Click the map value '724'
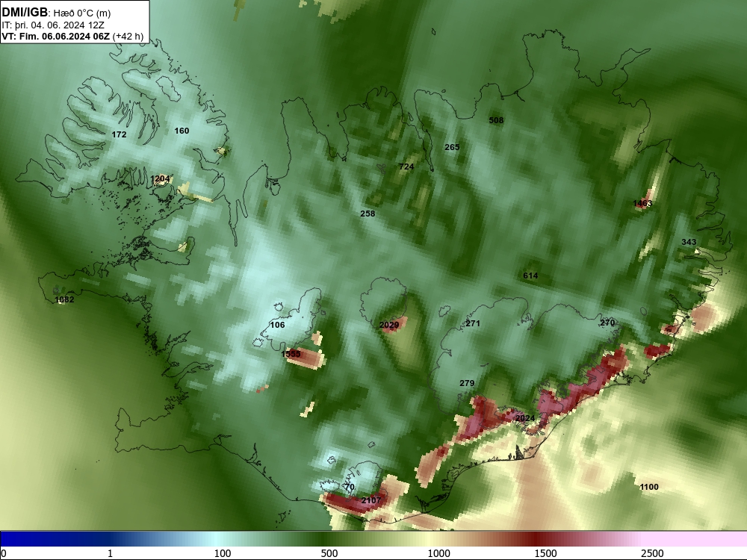747x560 pixels. (406, 167)
